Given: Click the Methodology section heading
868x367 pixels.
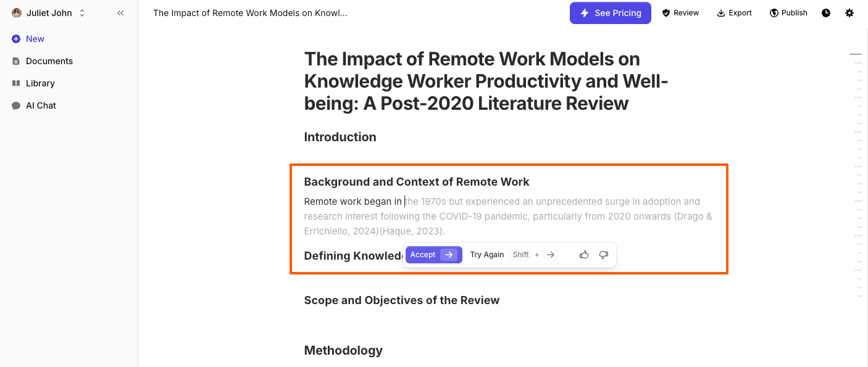Looking at the screenshot, I should [343, 350].
